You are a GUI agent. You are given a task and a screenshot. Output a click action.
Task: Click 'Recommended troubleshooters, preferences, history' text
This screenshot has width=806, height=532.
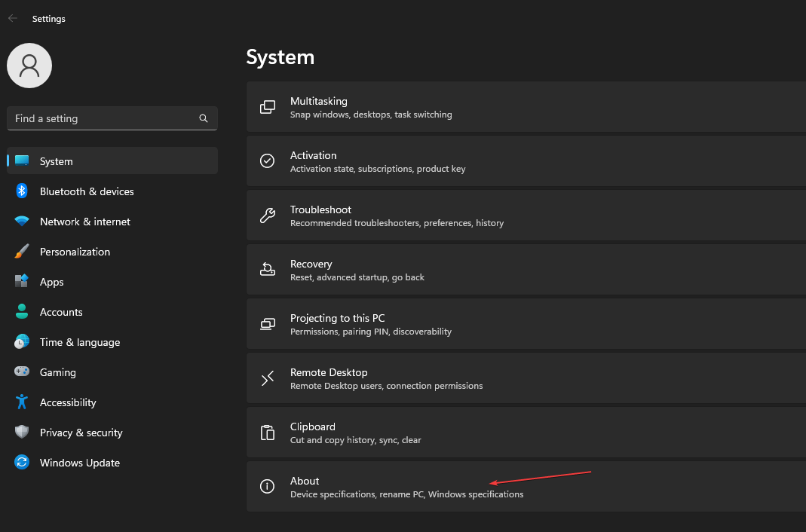pyautogui.click(x=397, y=223)
